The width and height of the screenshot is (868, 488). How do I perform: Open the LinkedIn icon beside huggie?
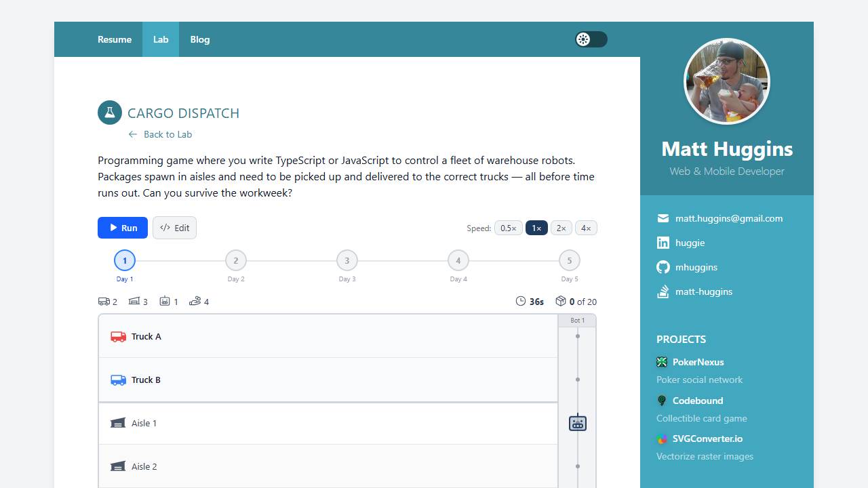663,243
